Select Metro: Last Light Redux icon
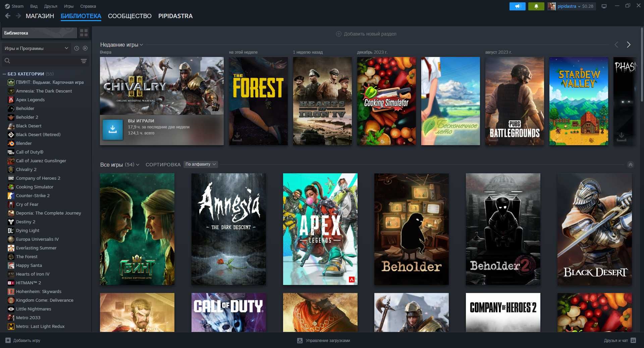The image size is (644, 348). pyautogui.click(x=11, y=326)
